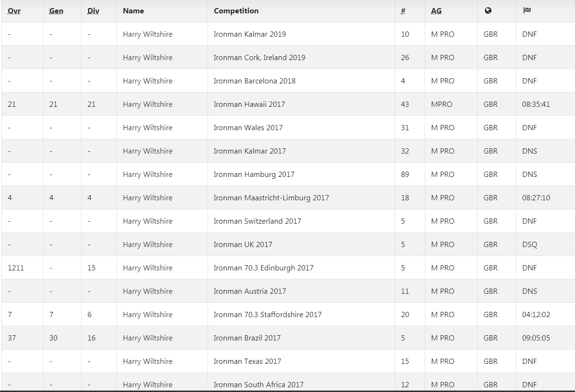
Task: Click bib number 43 in Hawaii row
Action: [x=405, y=104]
